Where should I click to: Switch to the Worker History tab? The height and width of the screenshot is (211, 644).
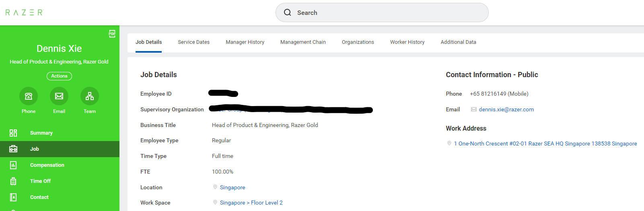point(407,42)
